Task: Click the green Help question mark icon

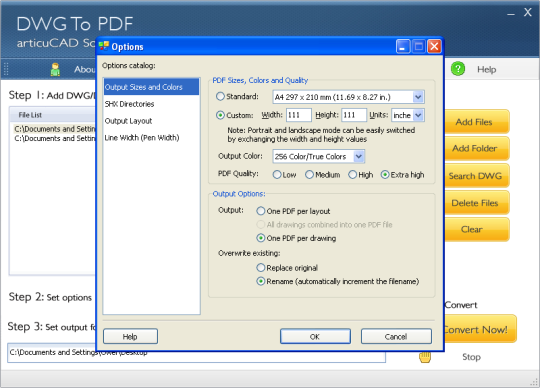Action: [458, 69]
